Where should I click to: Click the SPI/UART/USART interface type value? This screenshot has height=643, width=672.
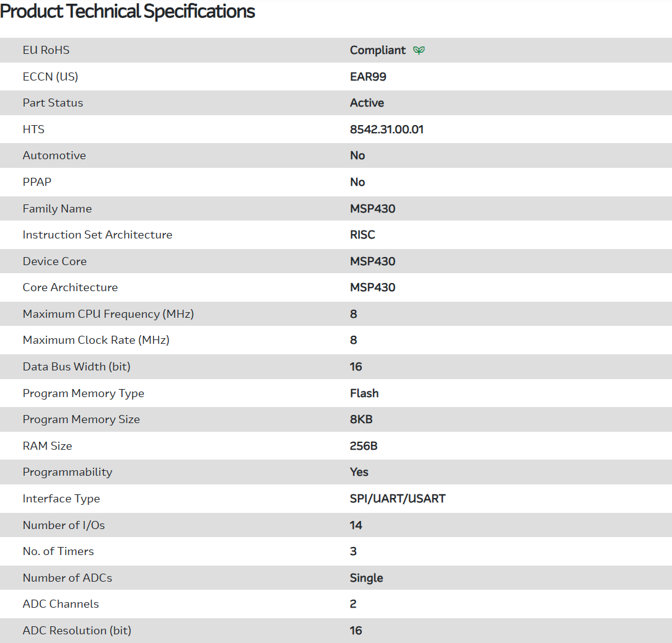pos(398,499)
